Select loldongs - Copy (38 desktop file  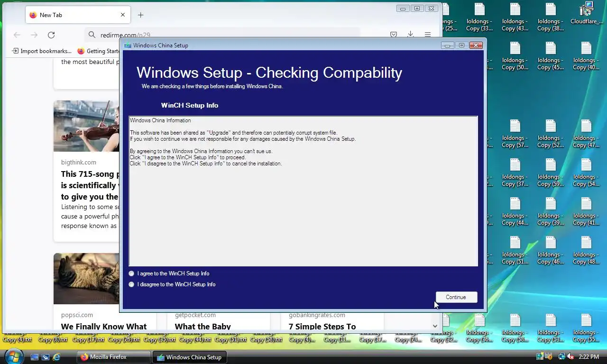pyautogui.click(x=551, y=17)
